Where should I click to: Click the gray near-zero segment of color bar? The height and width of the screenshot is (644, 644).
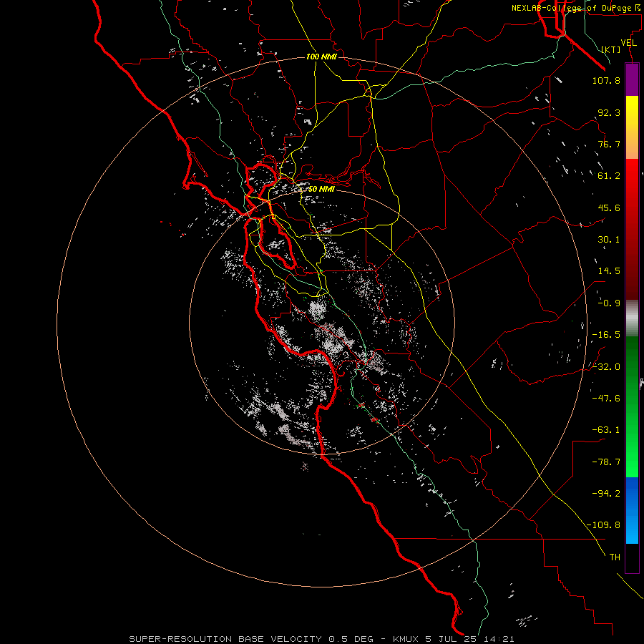[632, 318]
